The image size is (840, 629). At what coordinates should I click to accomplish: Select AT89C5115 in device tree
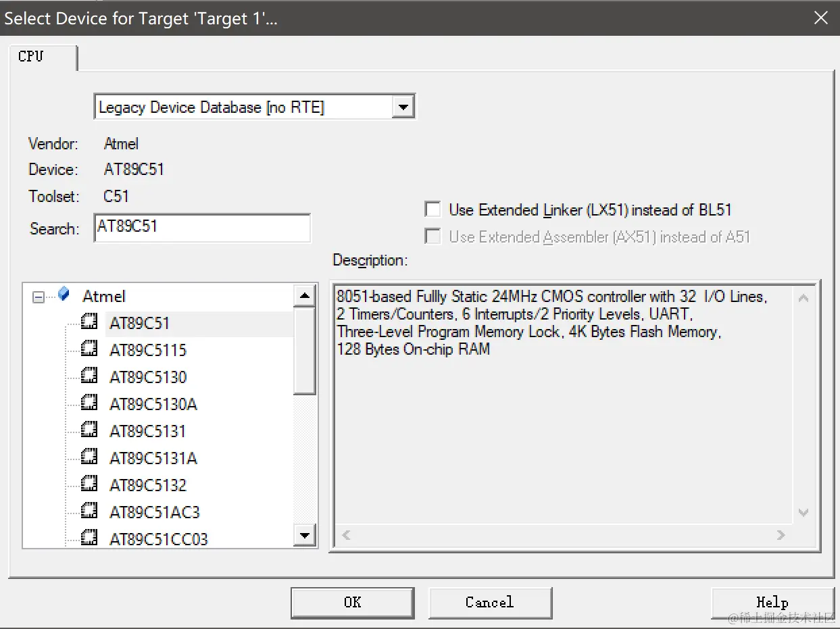[148, 350]
